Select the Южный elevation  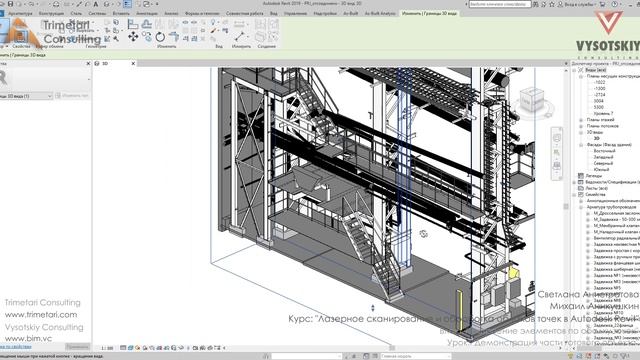point(601,170)
